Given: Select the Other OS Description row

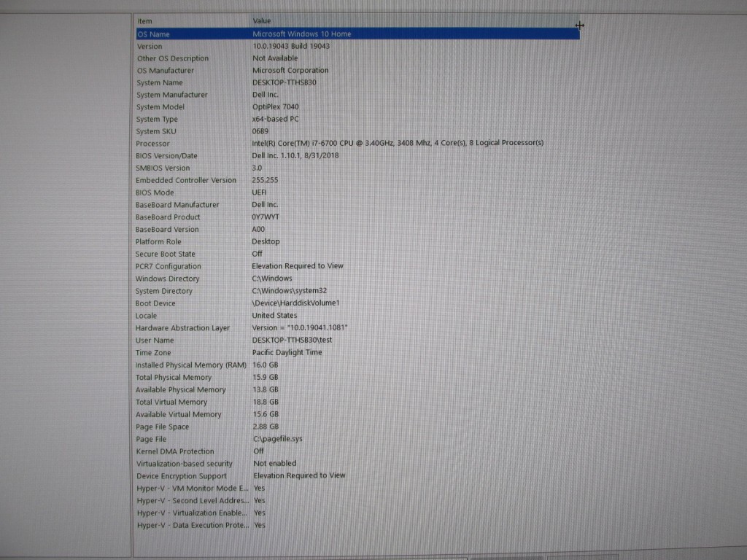Looking at the screenshot, I should click(x=357, y=58).
